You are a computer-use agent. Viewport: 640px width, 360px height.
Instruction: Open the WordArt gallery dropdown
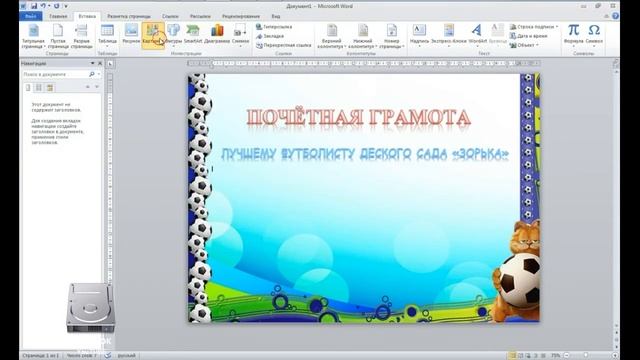coord(477,36)
